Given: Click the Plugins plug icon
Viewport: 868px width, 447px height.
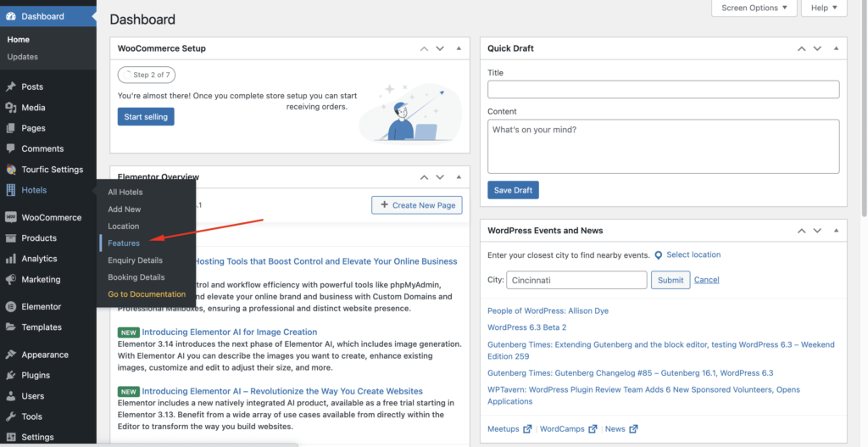Looking at the screenshot, I should pyautogui.click(x=10, y=376).
